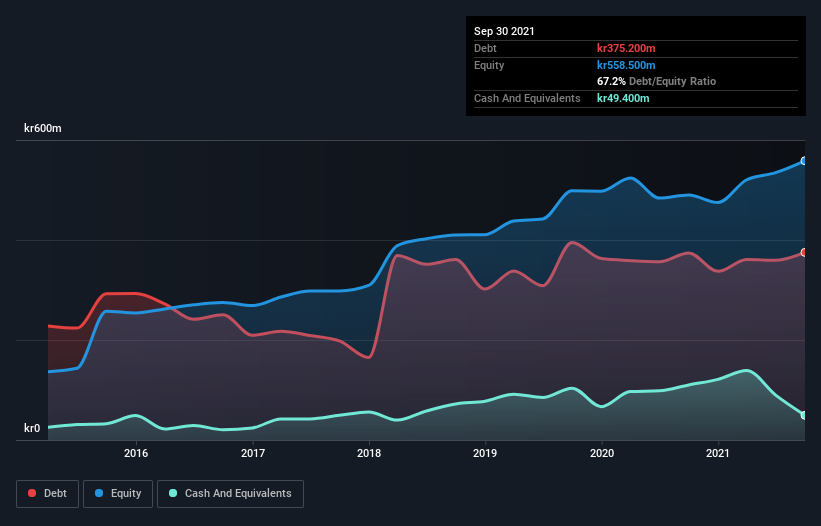Click the kr558.500m equity value
Screen dimensions: 821x526
[x=626, y=65]
